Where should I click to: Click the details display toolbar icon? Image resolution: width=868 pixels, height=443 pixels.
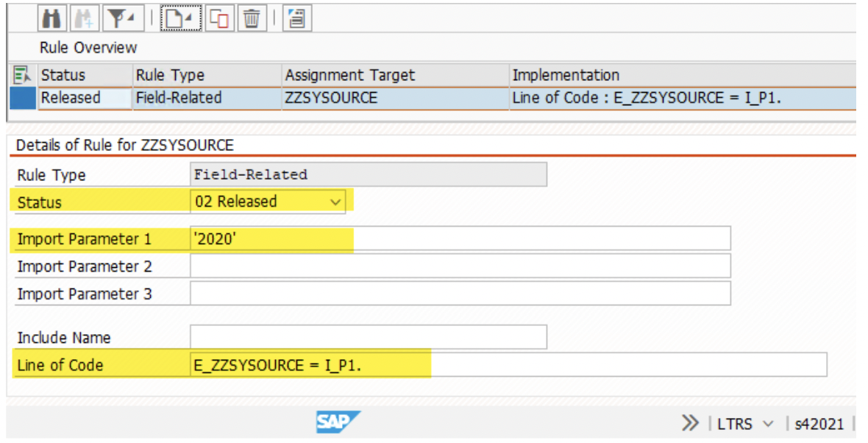click(x=297, y=18)
